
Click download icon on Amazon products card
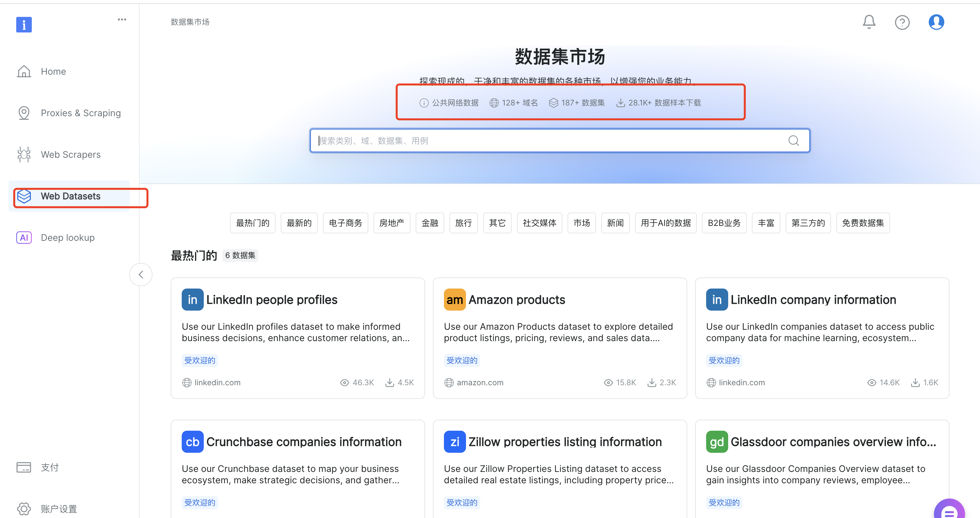point(652,383)
